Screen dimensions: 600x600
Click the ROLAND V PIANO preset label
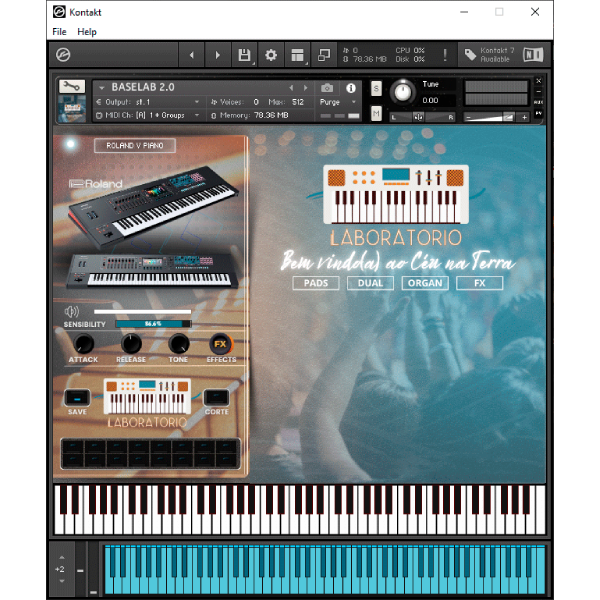pos(135,145)
